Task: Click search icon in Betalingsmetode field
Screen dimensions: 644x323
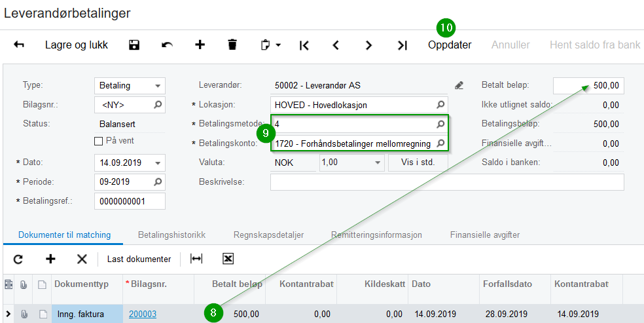Action: (440, 124)
